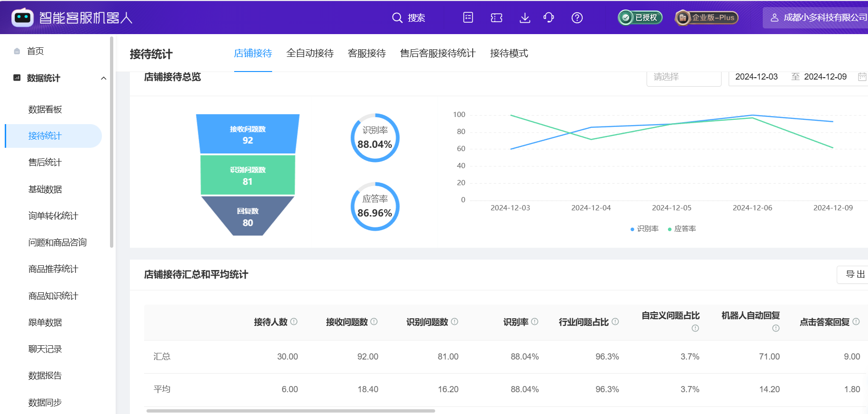Open the coupon ticket icon in header

tap(496, 18)
